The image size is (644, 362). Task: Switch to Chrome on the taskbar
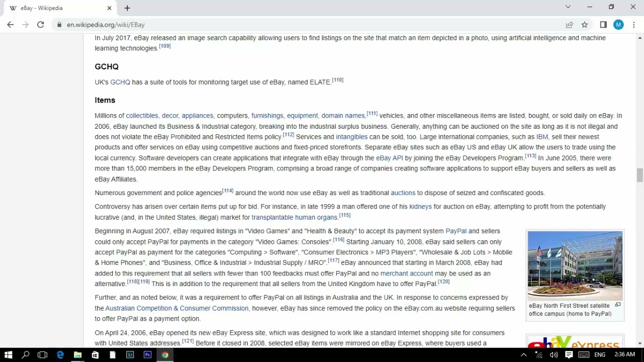165,354
